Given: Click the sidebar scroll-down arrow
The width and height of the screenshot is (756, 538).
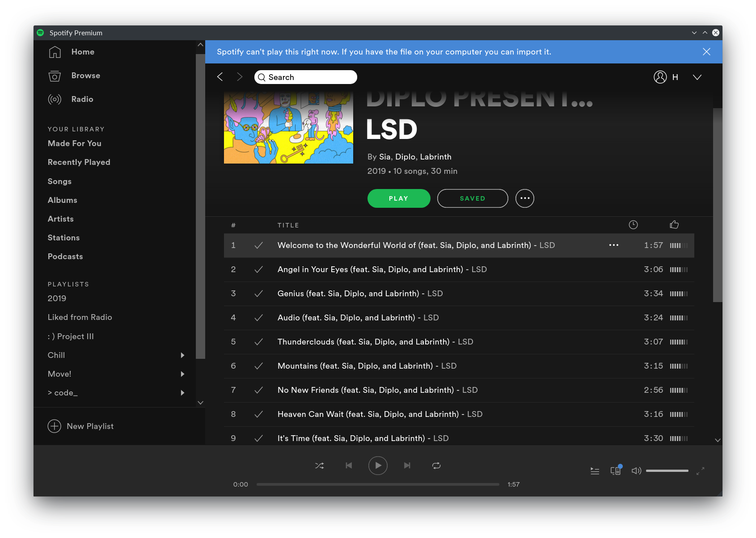Looking at the screenshot, I should (200, 403).
